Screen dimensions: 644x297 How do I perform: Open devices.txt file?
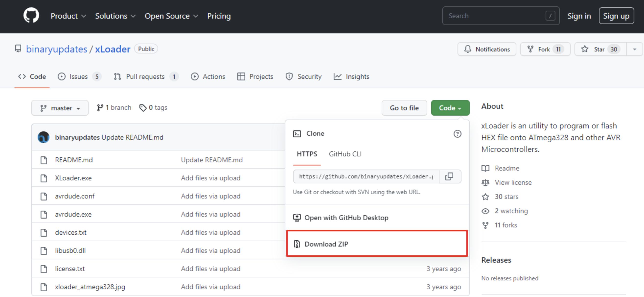coord(70,232)
